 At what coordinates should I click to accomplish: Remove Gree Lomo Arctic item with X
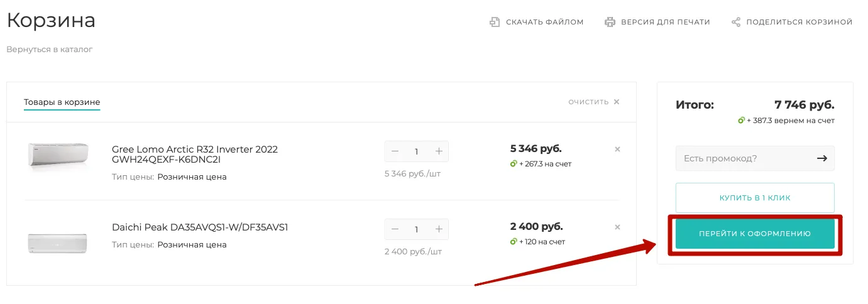617,149
